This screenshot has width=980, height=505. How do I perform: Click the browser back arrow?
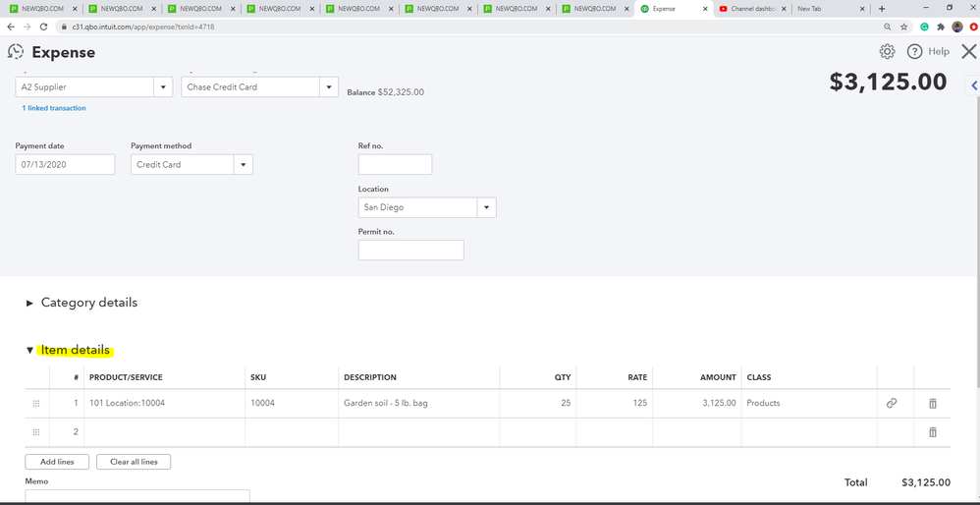click(11, 27)
